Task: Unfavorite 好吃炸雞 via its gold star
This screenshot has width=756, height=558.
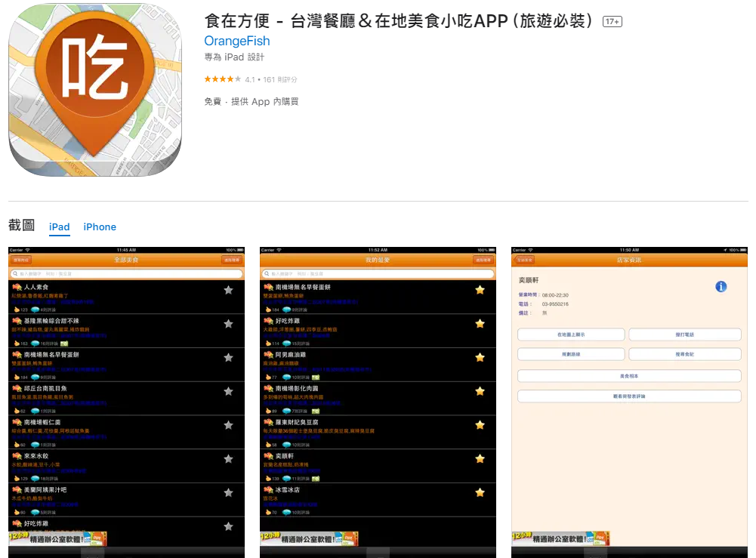Action: [479, 324]
